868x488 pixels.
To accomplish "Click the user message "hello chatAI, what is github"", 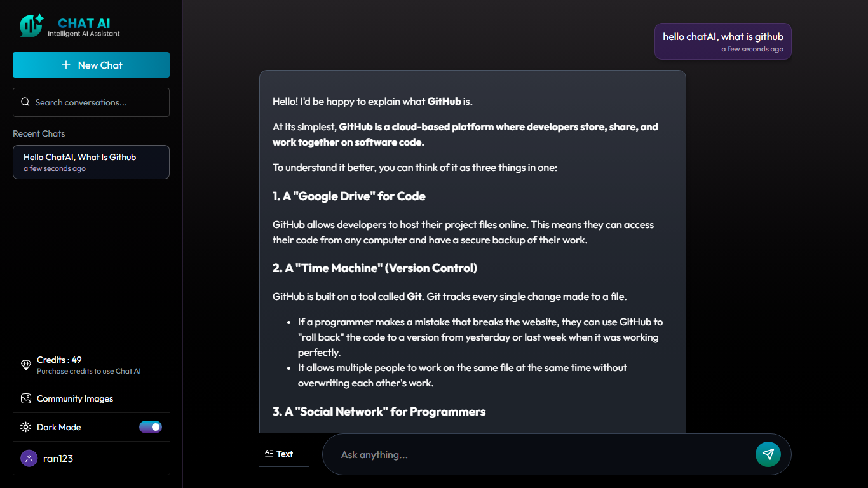I will 723,37.
